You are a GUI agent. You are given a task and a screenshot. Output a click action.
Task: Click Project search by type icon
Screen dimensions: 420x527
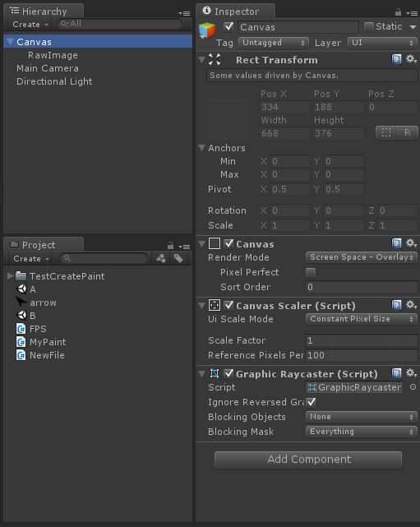coord(161,258)
